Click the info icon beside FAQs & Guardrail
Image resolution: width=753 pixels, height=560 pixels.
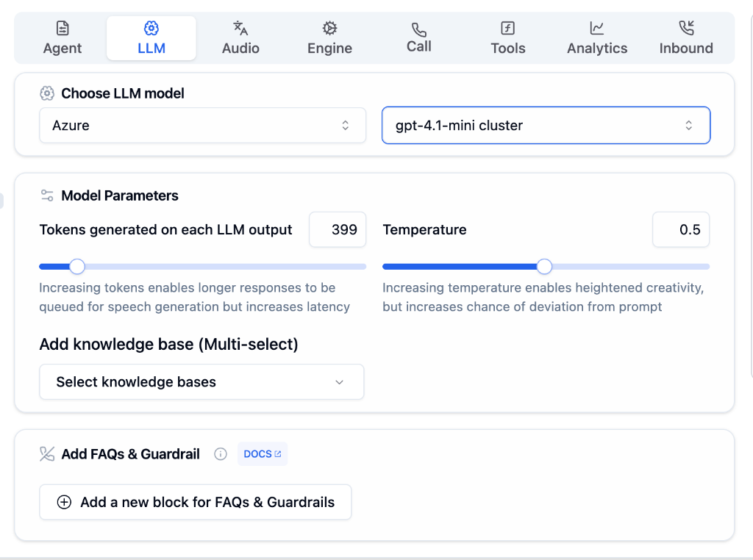220,454
